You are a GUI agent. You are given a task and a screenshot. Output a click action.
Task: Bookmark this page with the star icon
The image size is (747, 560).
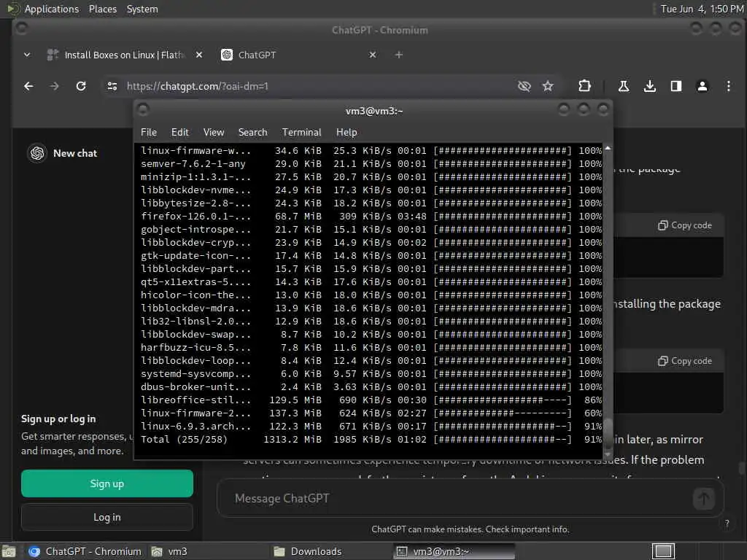[x=548, y=86]
